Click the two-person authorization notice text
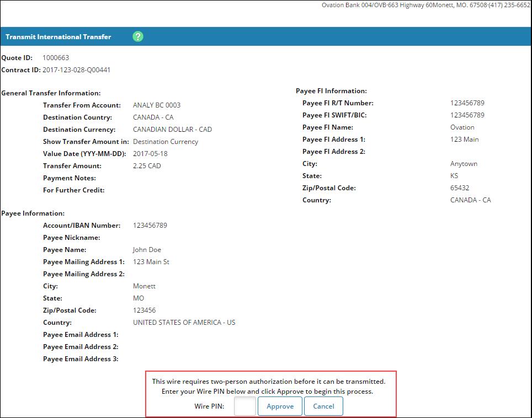This screenshot has height=418, width=532. (x=269, y=382)
